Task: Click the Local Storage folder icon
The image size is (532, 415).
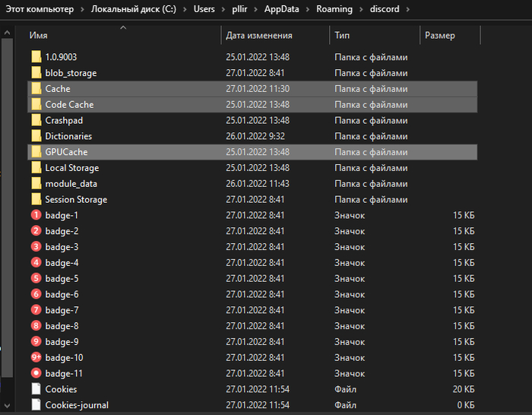Action: tap(36, 168)
